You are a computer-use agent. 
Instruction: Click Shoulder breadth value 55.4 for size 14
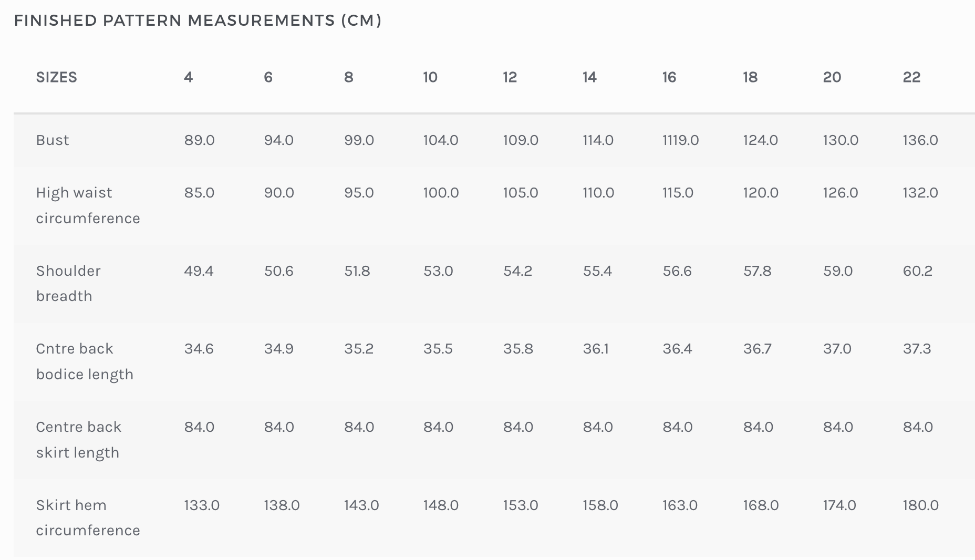tap(597, 271)
